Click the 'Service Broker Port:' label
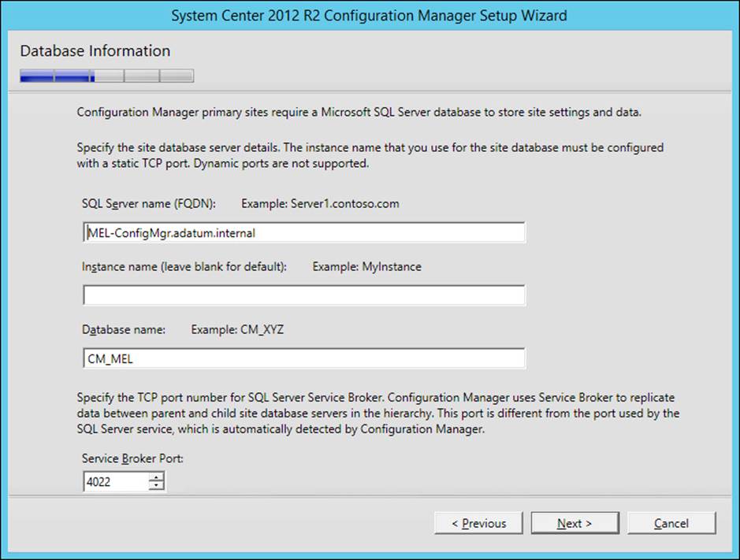 [132, 458]
